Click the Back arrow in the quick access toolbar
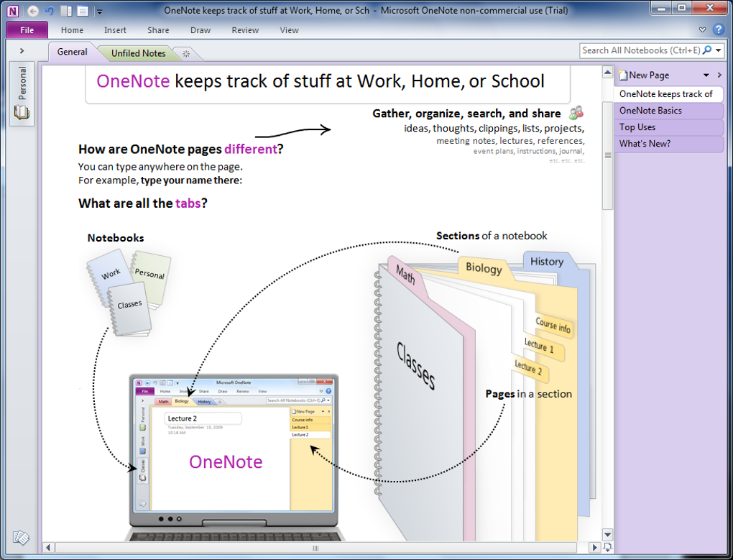 click(x=33, y=11)
